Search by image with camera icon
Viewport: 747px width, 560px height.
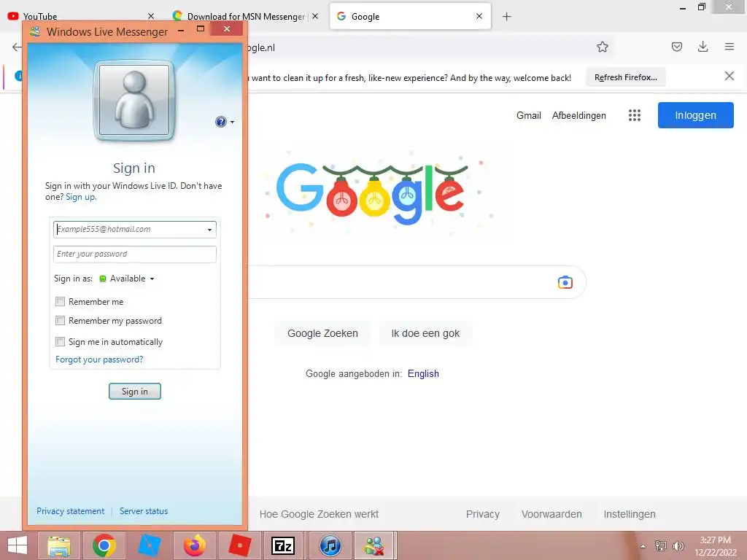tap(565, 282)
